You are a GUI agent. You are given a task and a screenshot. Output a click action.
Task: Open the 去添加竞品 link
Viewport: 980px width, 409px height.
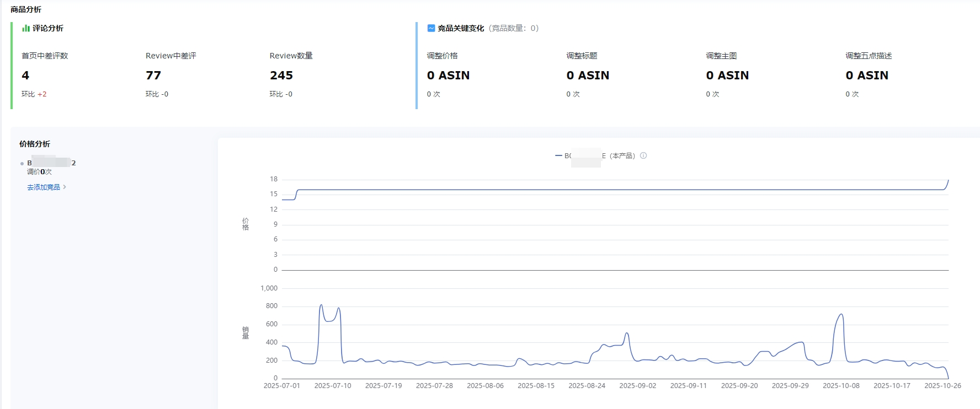point(44,187)
